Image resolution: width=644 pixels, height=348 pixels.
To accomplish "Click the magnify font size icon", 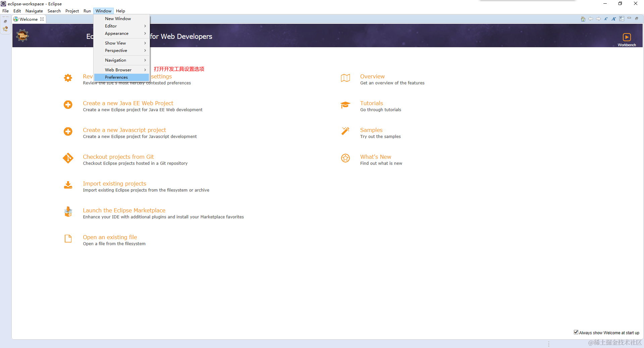I will tap(613, 19).
